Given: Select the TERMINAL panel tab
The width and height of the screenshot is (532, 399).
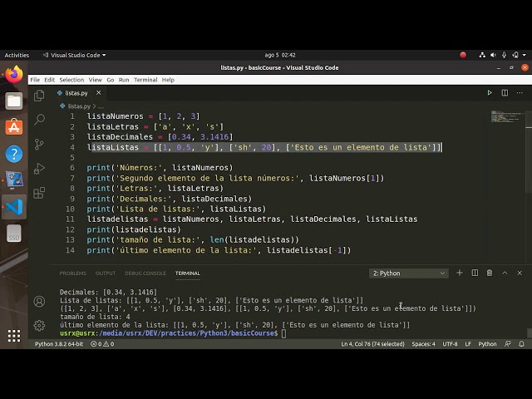Looking at the screenshot, I should (188, 273).
